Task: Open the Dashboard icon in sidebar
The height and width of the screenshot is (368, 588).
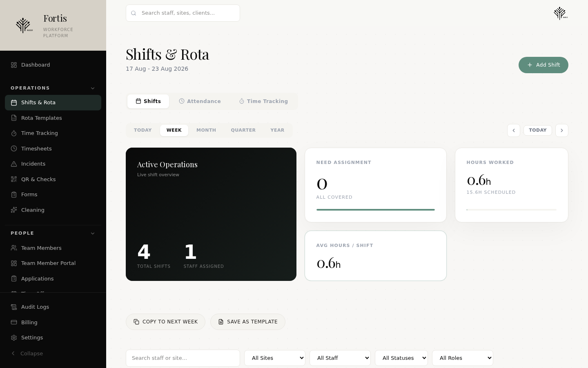Action: [x=14, y=65]
